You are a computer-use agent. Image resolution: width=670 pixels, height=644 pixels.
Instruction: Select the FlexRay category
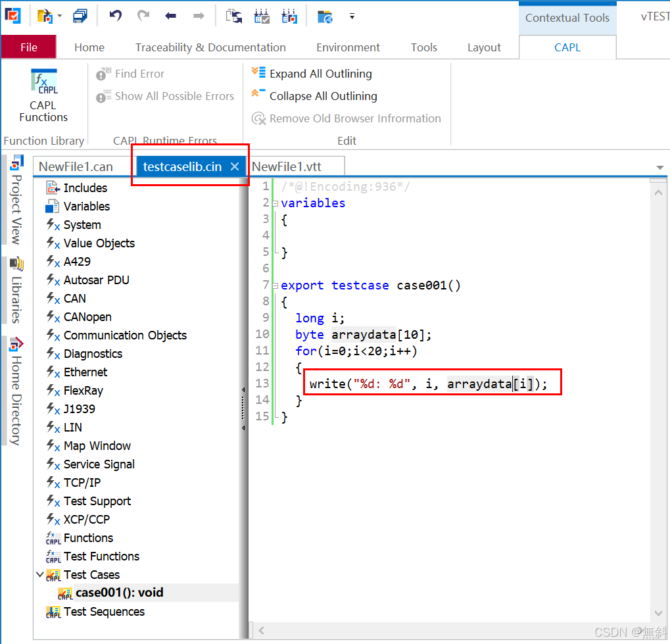(75, 390)
